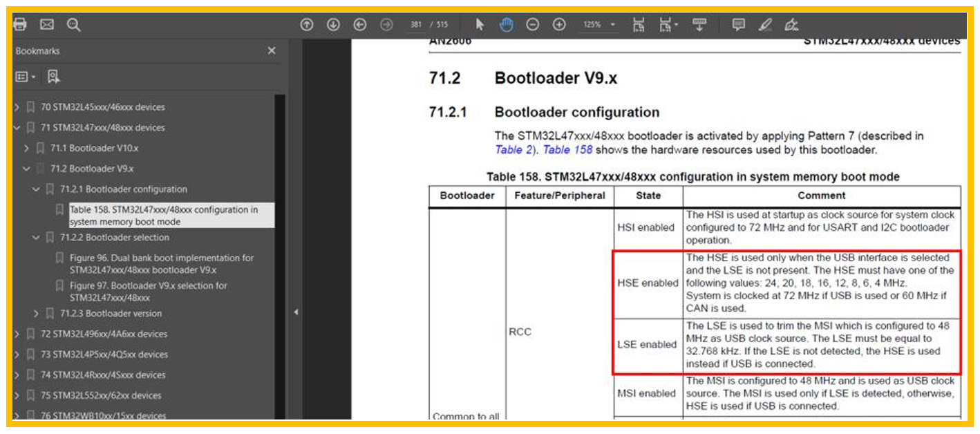980x434 pixels.
Task: Click the new bookmark icon
Action: tap(53, 77)
